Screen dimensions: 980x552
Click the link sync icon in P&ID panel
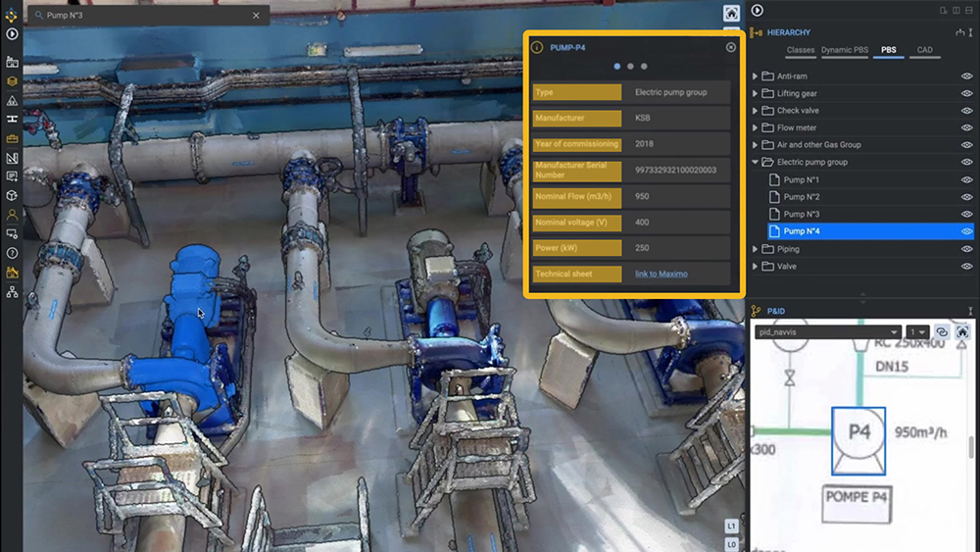coord(942,332)
